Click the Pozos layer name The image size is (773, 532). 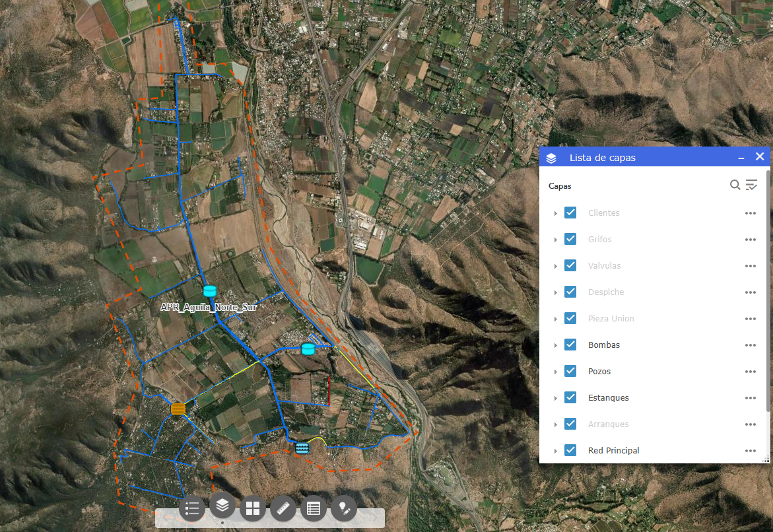tap(599, 371)
